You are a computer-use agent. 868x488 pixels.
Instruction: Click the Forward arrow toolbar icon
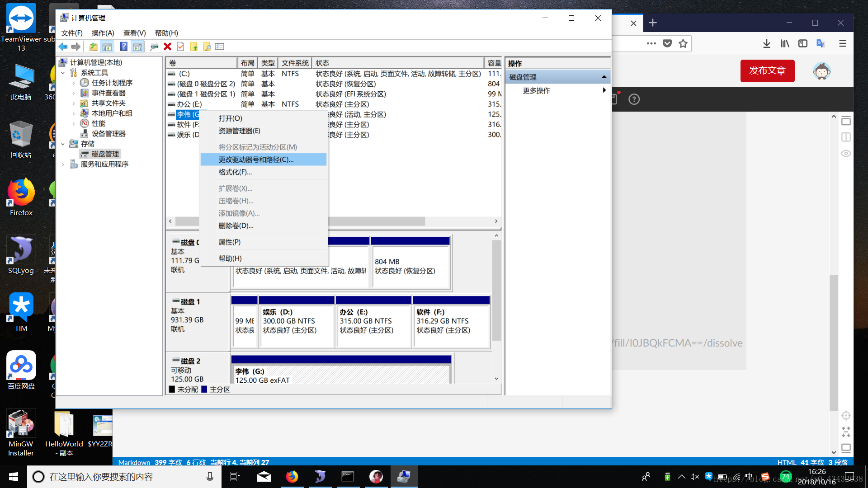[76, 47]
